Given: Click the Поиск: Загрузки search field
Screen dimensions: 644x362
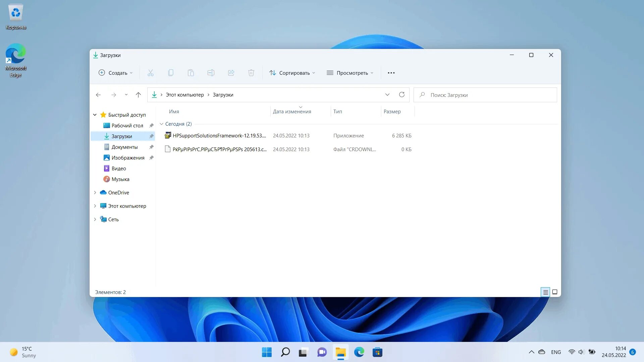Looking at the screenshot, I should [485, 95].
